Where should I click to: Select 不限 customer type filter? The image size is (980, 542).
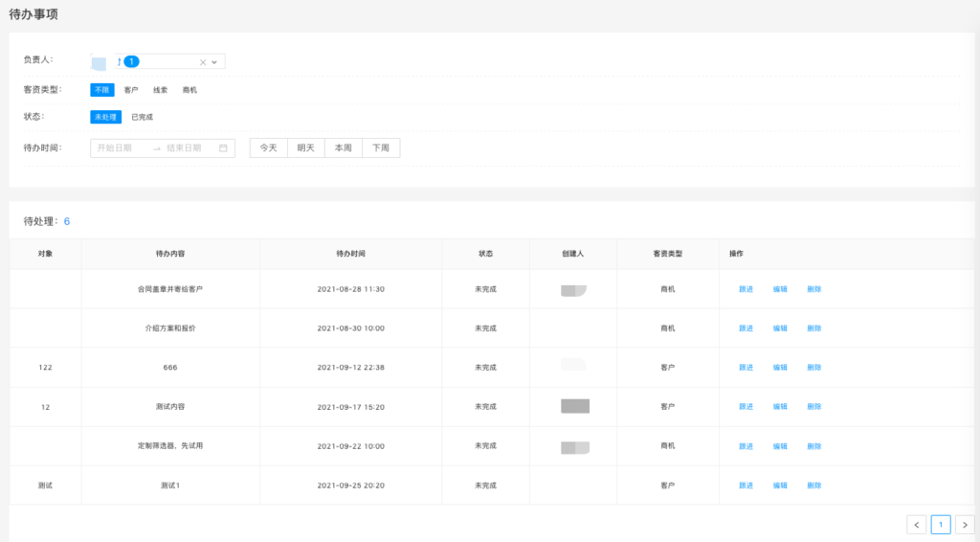tap(102, 90)
